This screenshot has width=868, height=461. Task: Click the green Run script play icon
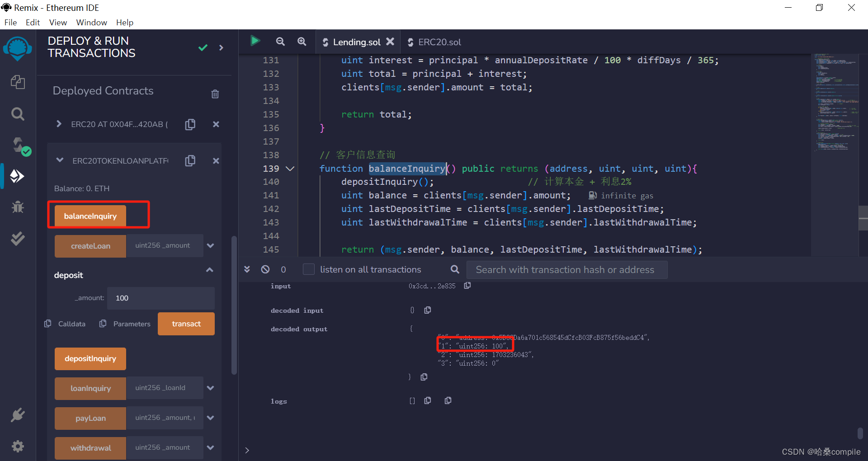pos(255,41)
